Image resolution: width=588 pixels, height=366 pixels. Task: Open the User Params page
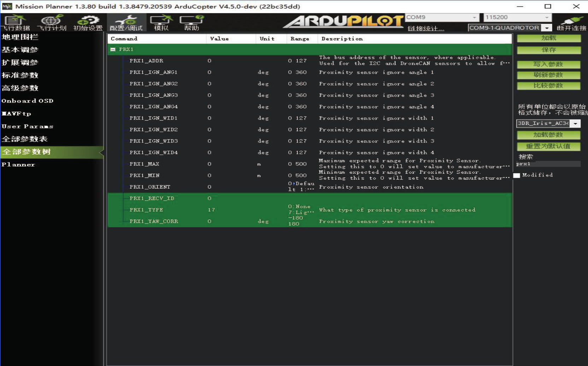[28, 126]
